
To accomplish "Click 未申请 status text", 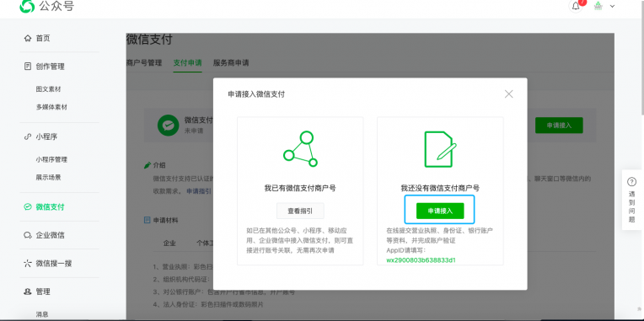I will point(194,131).
